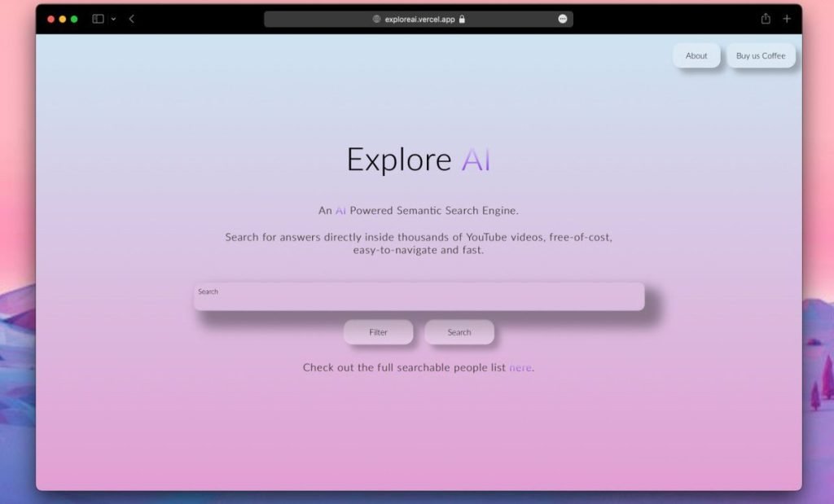Expand the sidebar tab group chevron
This screenshot has width=834, height=504.
[113, 19]
